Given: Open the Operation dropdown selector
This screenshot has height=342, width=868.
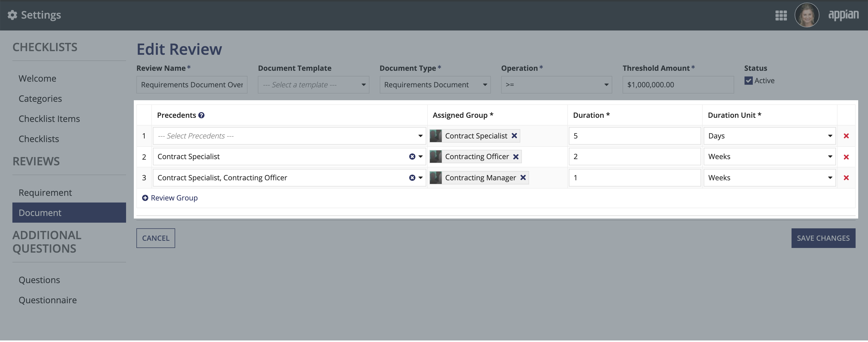Looking at the screenshot, I should pos(555,84).
